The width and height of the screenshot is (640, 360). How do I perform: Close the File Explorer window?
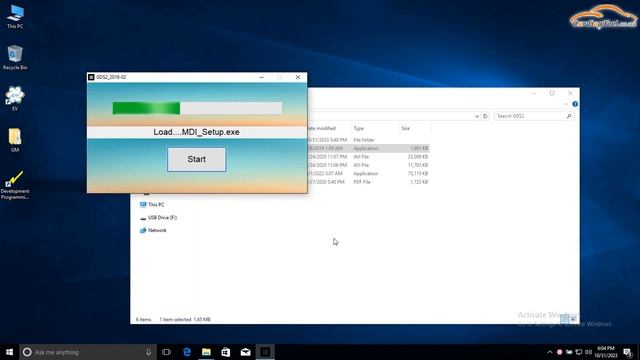(x=570, y=93)
